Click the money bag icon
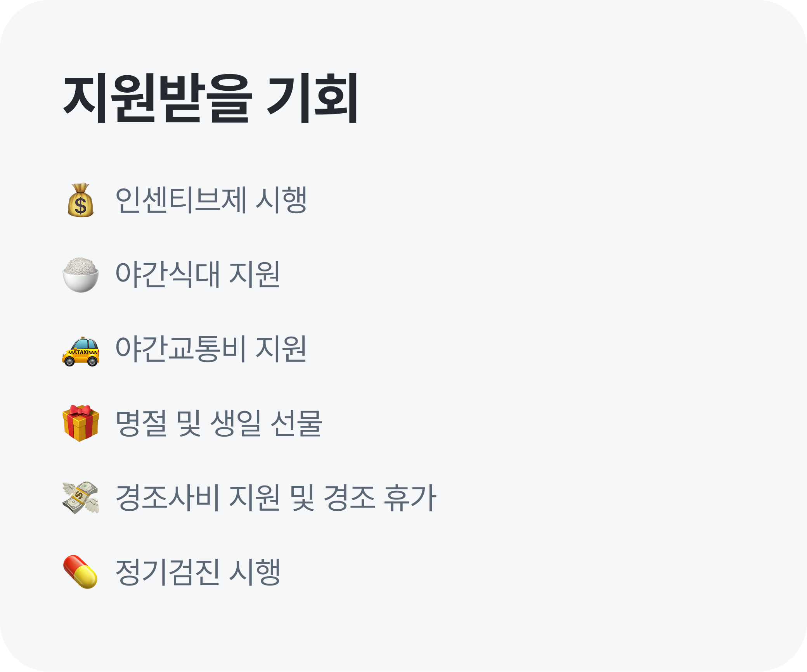Image resolution: width=807 pixels, height=672 pixels. point(81,200)
